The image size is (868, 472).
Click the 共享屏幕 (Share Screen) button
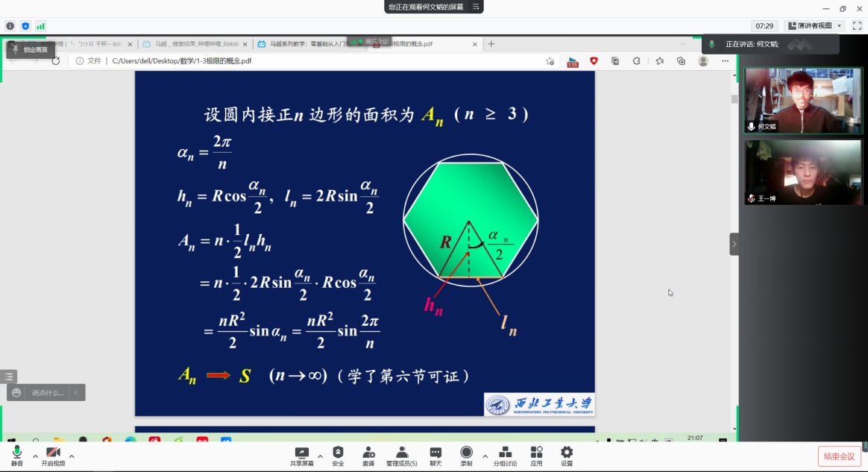tap(301, 456)
